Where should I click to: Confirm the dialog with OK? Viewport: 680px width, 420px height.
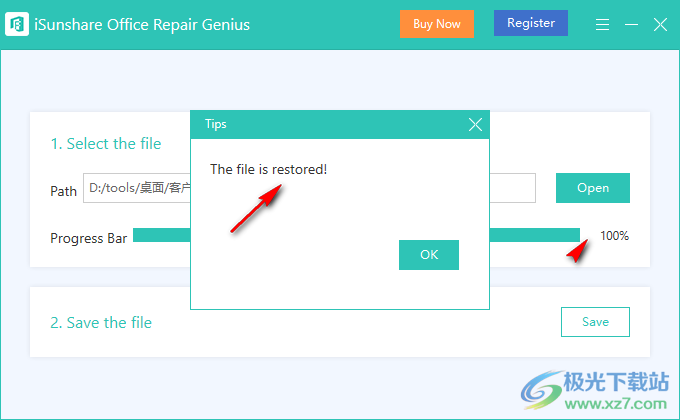pyautogui.click(x=429, y=255)
